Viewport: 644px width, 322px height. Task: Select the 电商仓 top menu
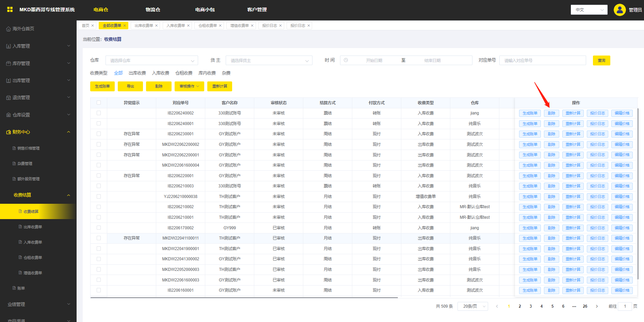tap(101, 10)
